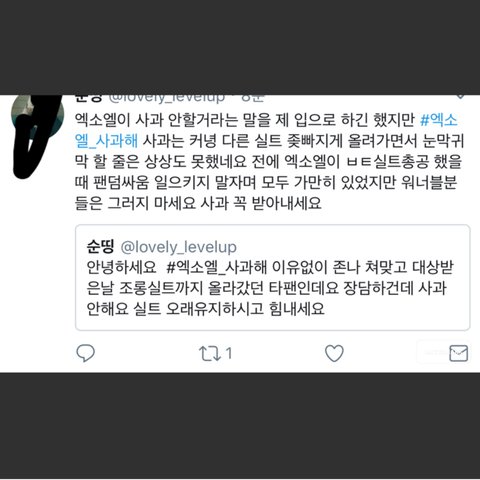The image size is (480, 480).
Task: Send via the envelope direct message icon
Action: 459,353
